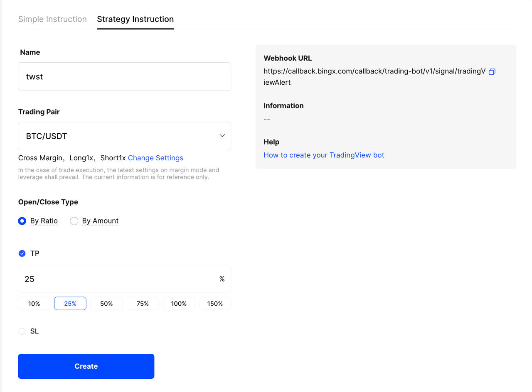Screen dimensions: 532x392
Task: Expand the BTC/USDT dropdown chevron
Action: [x=222, y=136]
